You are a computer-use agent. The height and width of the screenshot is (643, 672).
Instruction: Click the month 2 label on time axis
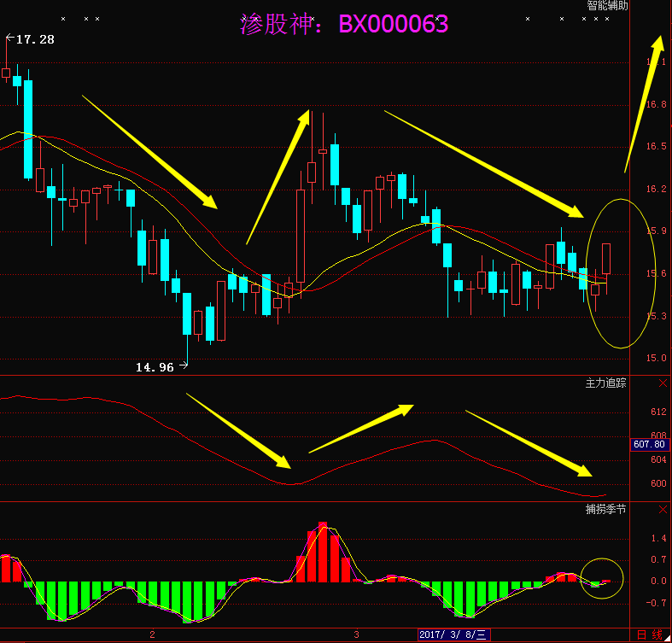point(152,634)
